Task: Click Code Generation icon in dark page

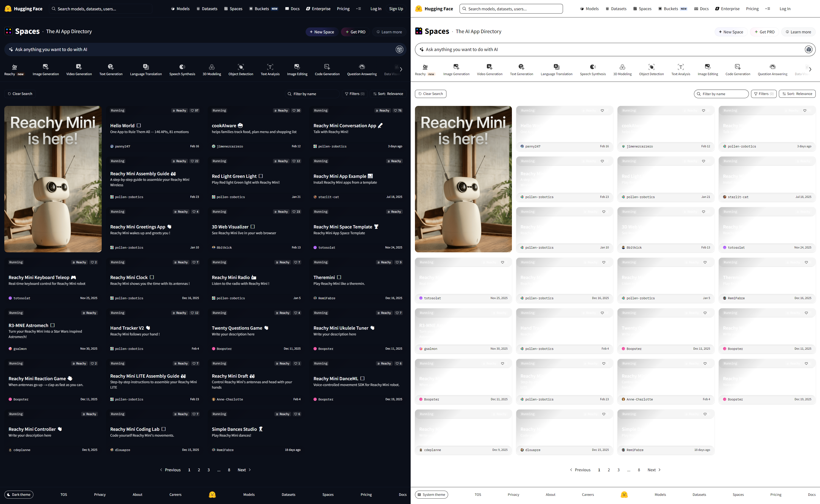Action: coord(327,67)
